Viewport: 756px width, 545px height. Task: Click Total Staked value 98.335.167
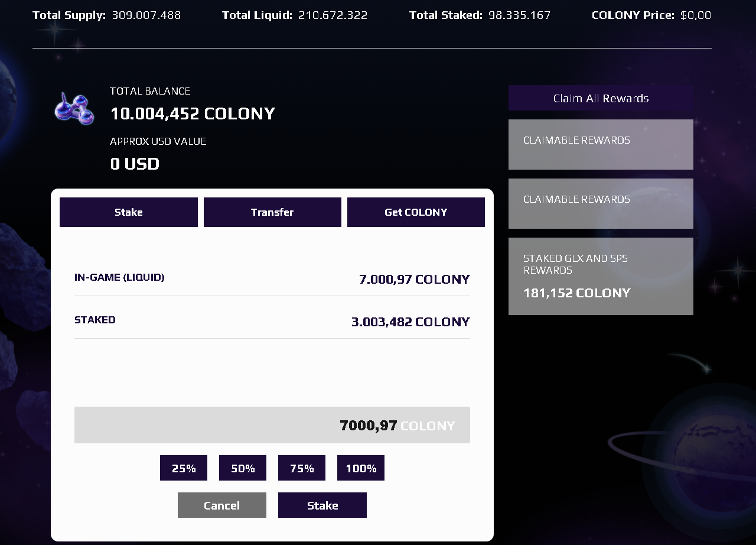[520, 15]
